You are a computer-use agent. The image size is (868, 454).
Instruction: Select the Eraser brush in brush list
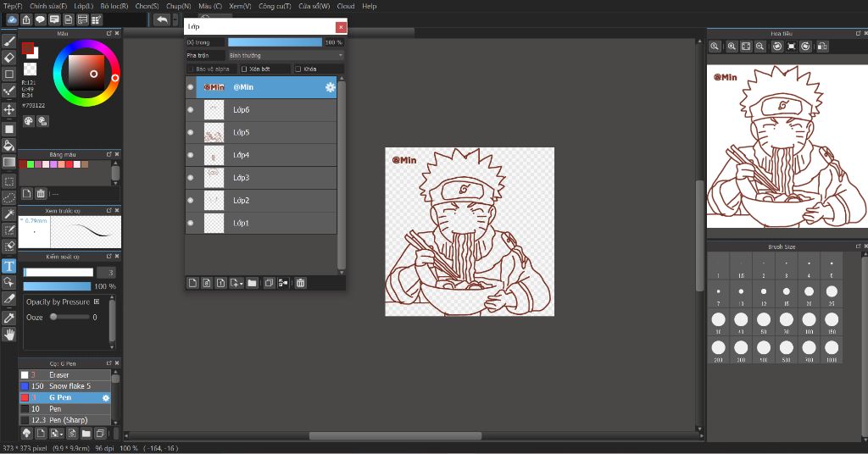pyautogui.click(x=64, y=375)
